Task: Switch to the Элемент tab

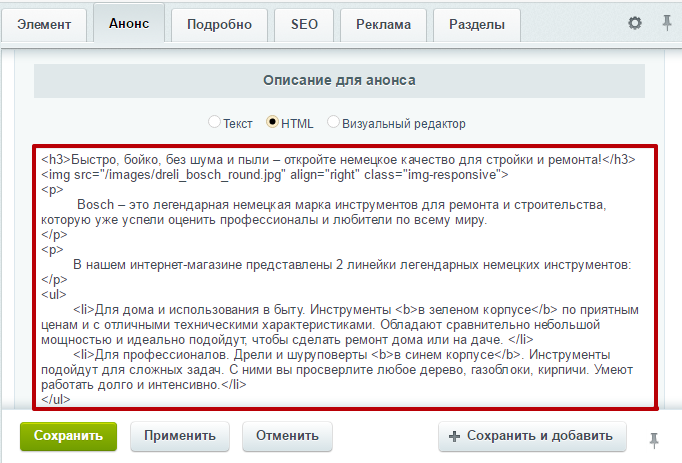Action: click(44, 25)
